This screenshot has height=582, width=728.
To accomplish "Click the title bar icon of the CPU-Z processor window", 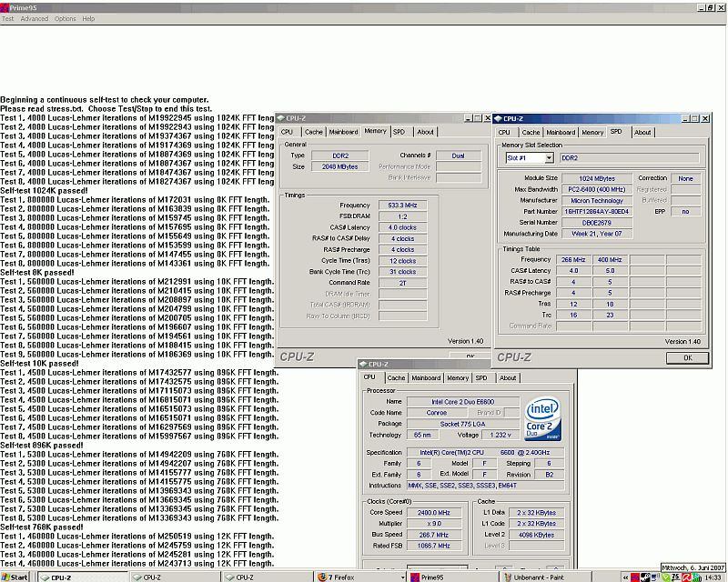I will pyautogui.click(x=363, y=364).
